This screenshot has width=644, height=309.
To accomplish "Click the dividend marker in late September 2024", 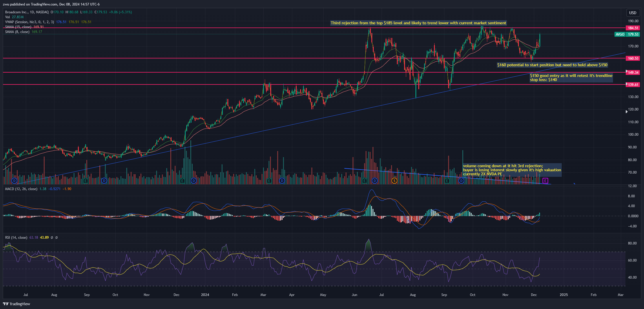I will point(461,181).
